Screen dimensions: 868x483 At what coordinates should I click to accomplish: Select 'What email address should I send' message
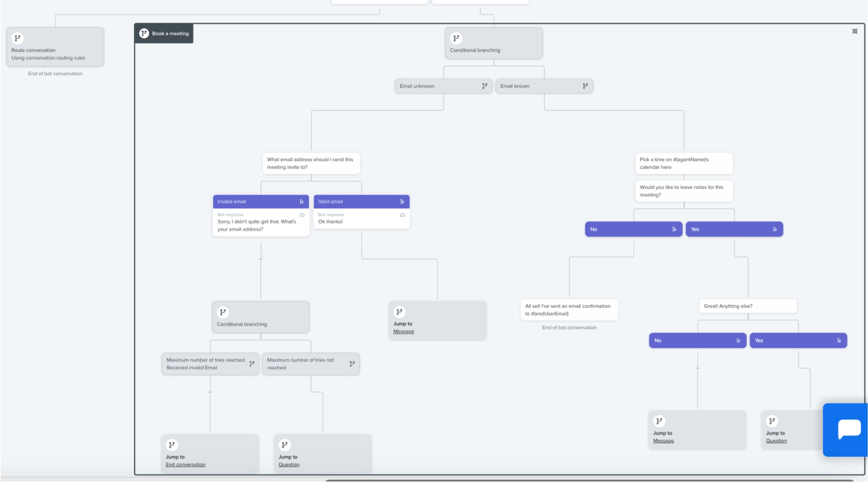coord(311,163)
